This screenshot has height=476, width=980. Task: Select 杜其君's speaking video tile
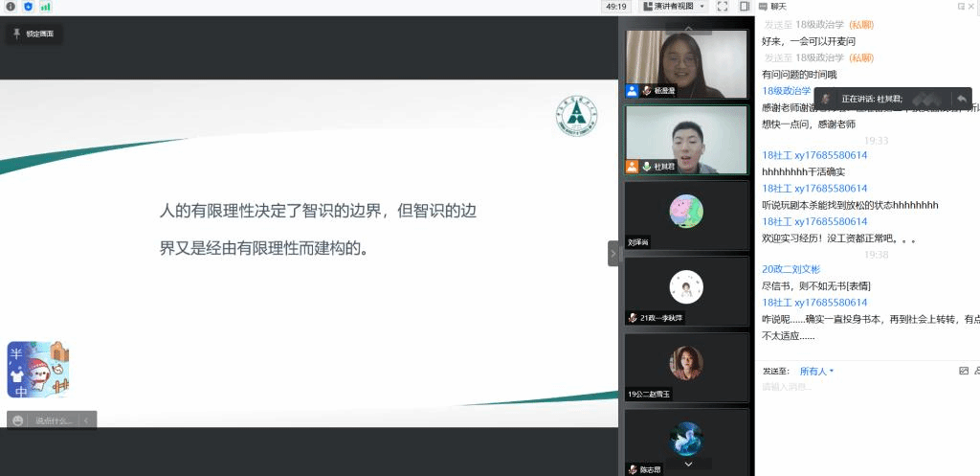pyautogui.click(x=685, y=139)
